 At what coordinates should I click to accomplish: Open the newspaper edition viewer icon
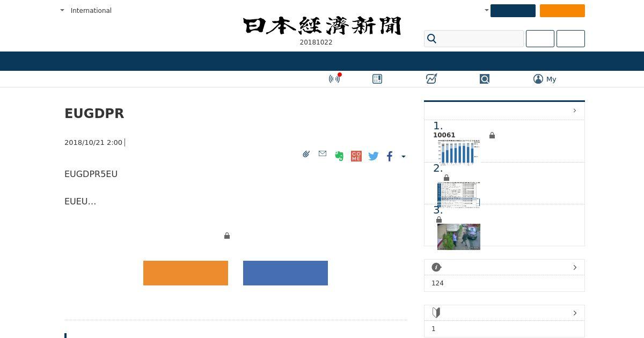377,79
